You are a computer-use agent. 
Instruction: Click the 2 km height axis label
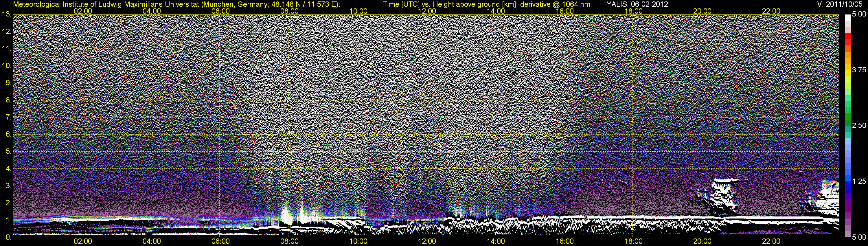(x=8, y=203)
